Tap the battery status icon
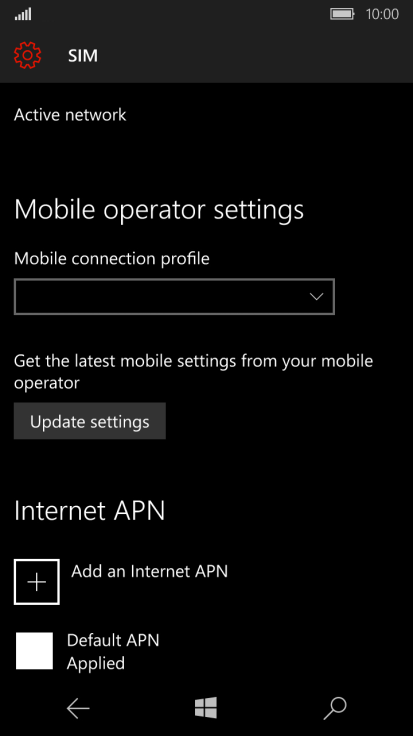 pos(343,14)
